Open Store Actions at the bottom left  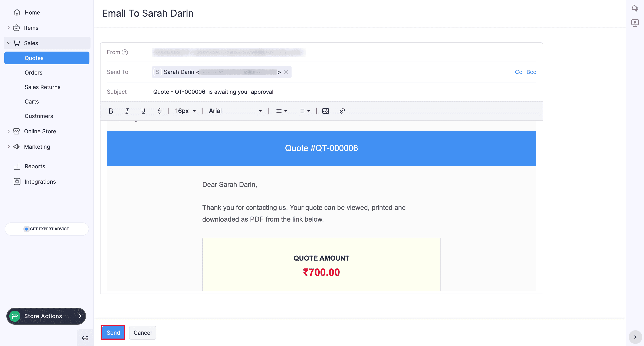[x=46, y=316]
